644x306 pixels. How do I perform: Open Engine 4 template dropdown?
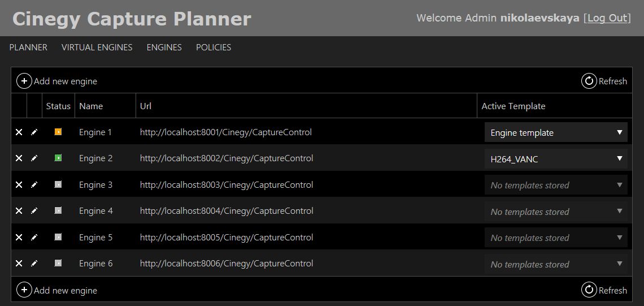(556, 212)
